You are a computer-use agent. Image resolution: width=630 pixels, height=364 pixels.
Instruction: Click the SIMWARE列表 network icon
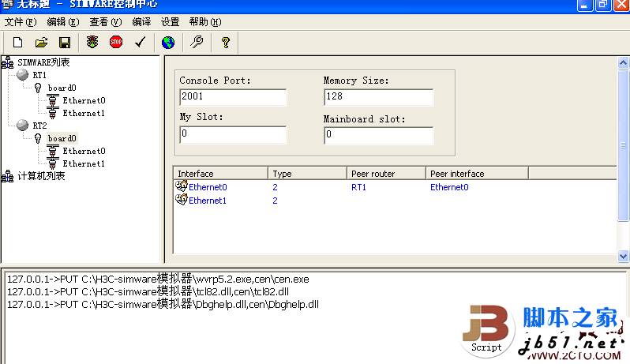[x=8, y=62]
